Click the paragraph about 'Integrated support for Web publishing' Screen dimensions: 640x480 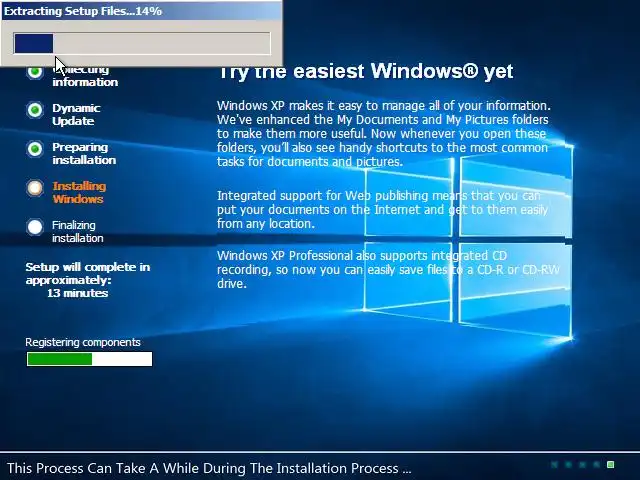(x=382, y=209)
